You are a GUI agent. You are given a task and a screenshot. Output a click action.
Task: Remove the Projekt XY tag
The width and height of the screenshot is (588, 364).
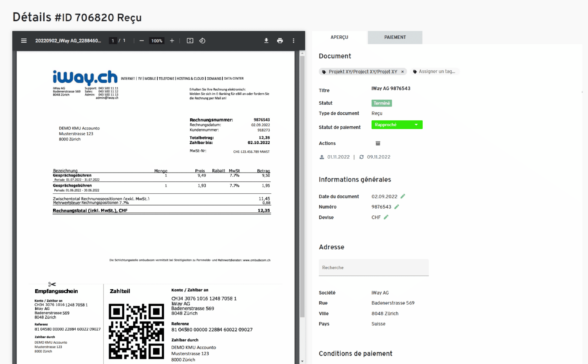point(402,71)
